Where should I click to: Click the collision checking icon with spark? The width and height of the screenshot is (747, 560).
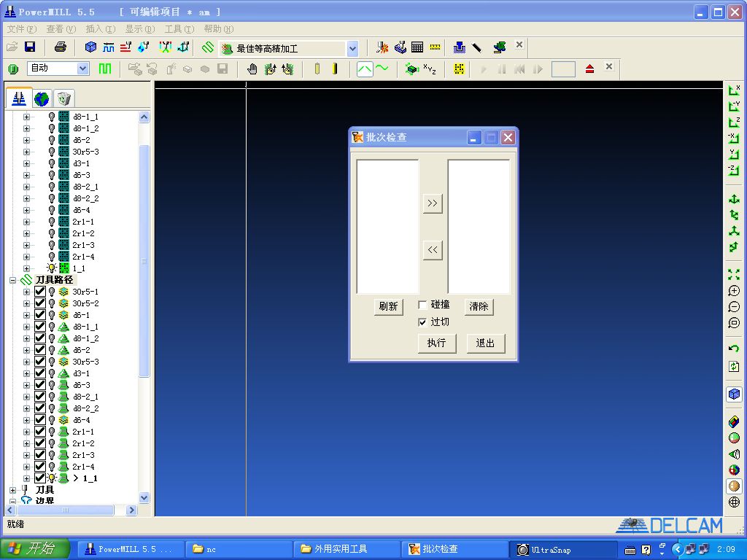[x=382, y=47]
